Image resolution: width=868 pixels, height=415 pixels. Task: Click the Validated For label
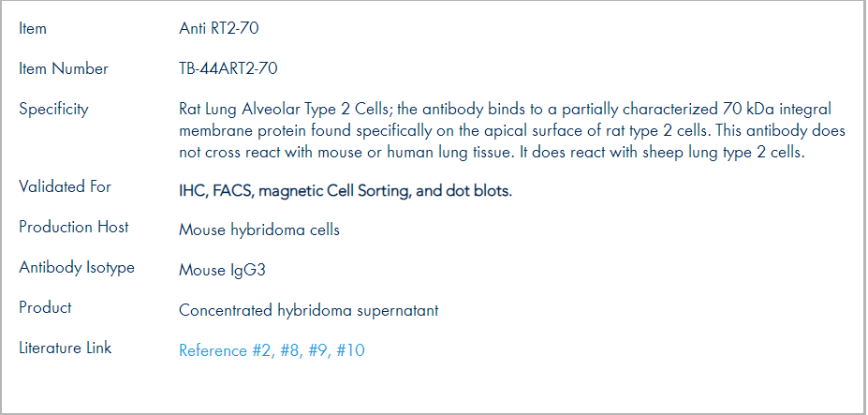click(x=65, y=186)
